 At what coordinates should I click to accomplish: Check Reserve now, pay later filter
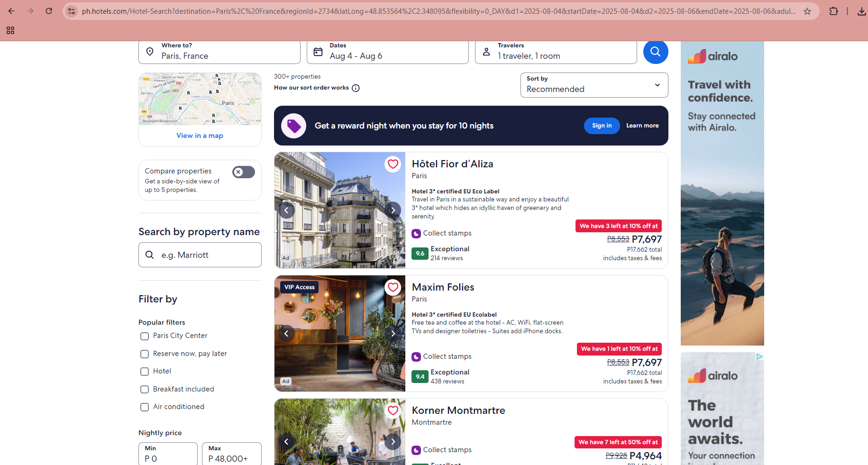point(145,354)
